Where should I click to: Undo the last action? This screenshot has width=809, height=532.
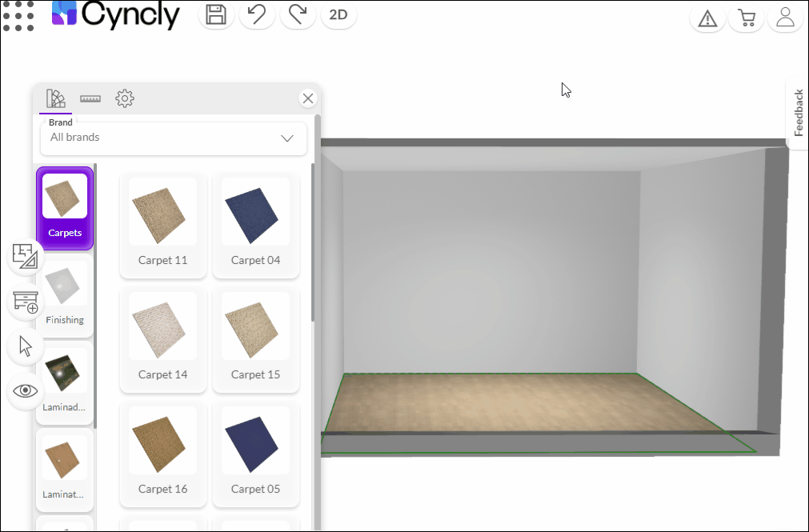click(257, 15)
